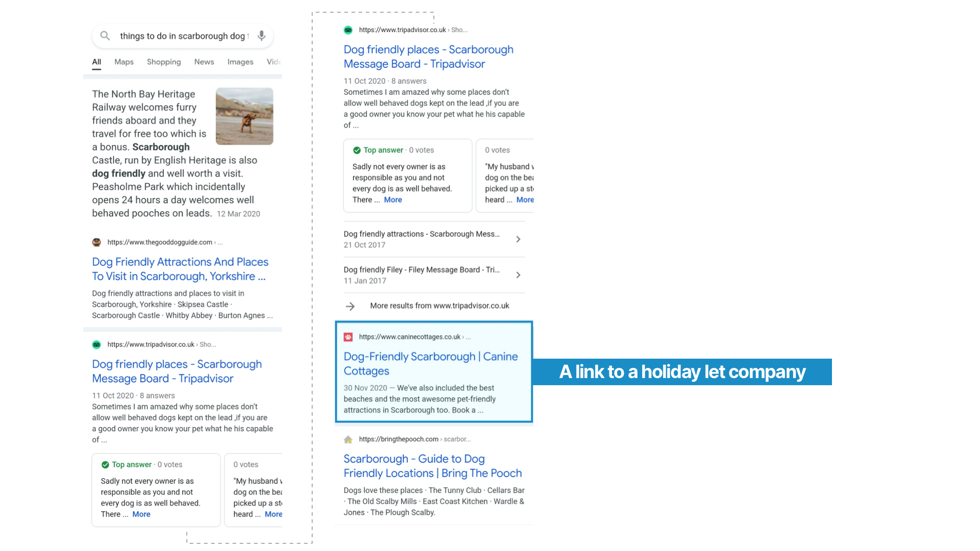Click the right '11 Oct 2020 · 8 answers' text

[x=385, y=81]
